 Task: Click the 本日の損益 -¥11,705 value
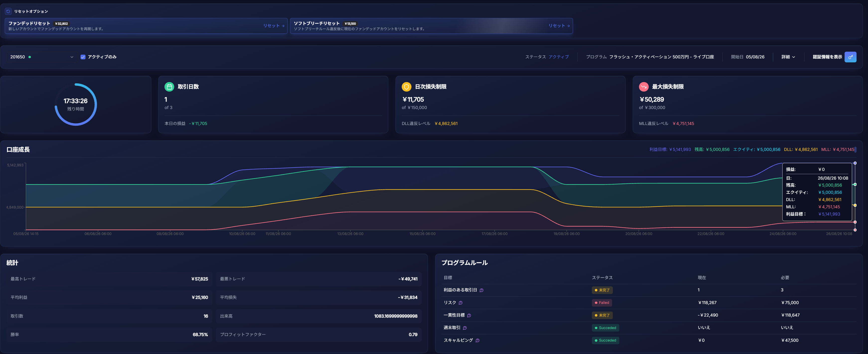click(198, 123)
